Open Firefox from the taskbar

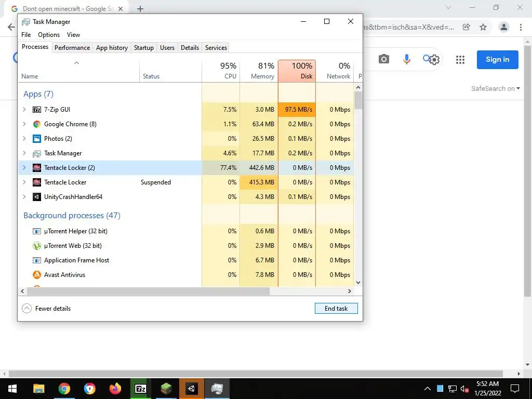tap(115, 389)
